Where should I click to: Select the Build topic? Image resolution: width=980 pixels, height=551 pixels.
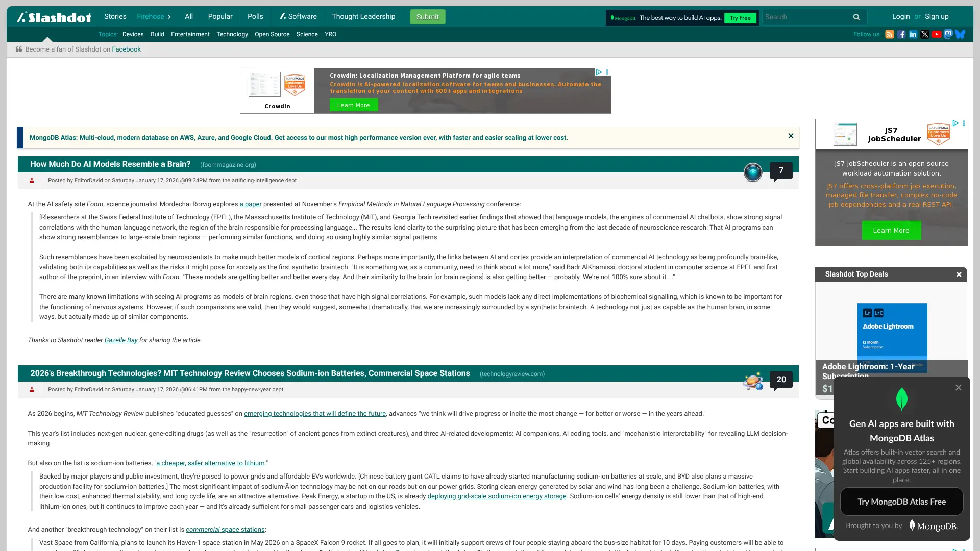[157, 34]
